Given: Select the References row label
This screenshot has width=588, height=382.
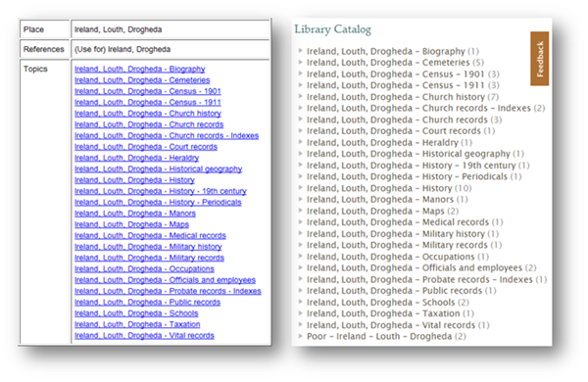Looking at the screenshot, I should point(44,49).
